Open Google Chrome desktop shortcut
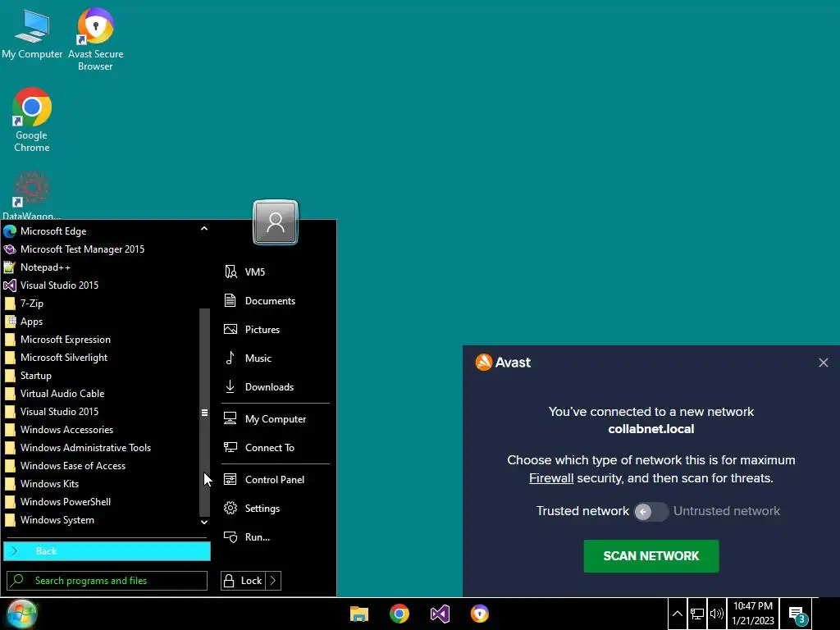 pyautogui.click(x=32, y=120)
